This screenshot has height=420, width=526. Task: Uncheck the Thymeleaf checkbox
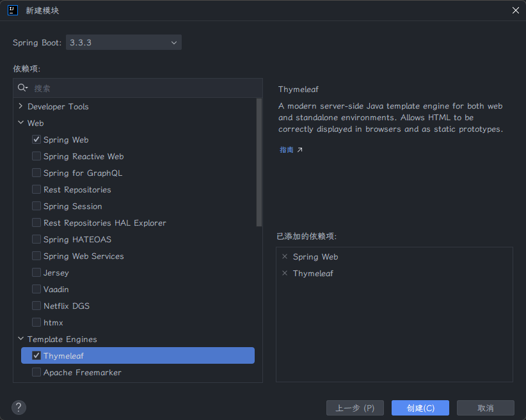coord(36,355)
